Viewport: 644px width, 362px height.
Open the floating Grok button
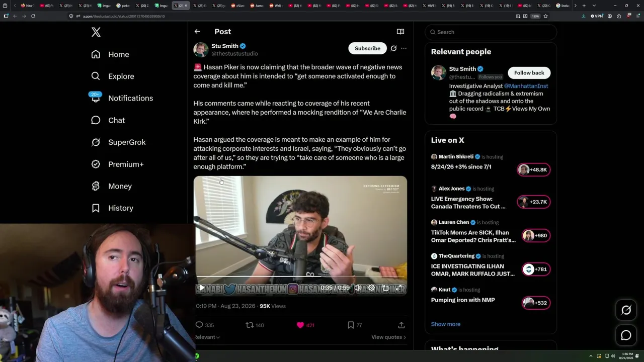coord(626,310)
